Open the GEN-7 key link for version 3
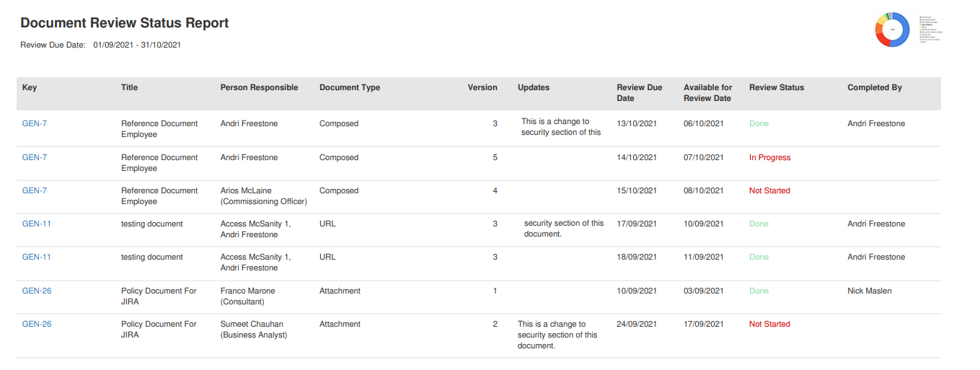Image resolution: width=980 pixels, height=370 pixels. 35,123
